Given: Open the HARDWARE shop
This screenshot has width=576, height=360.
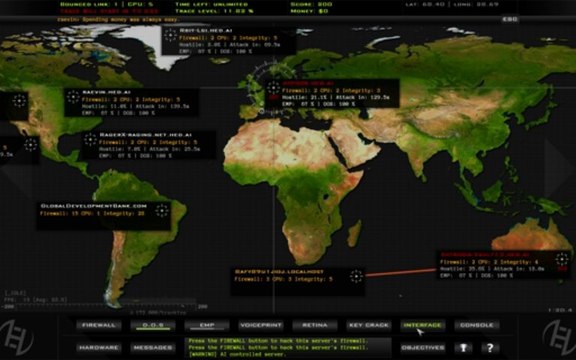Looking at the screenshot, I should click(99, 348).
